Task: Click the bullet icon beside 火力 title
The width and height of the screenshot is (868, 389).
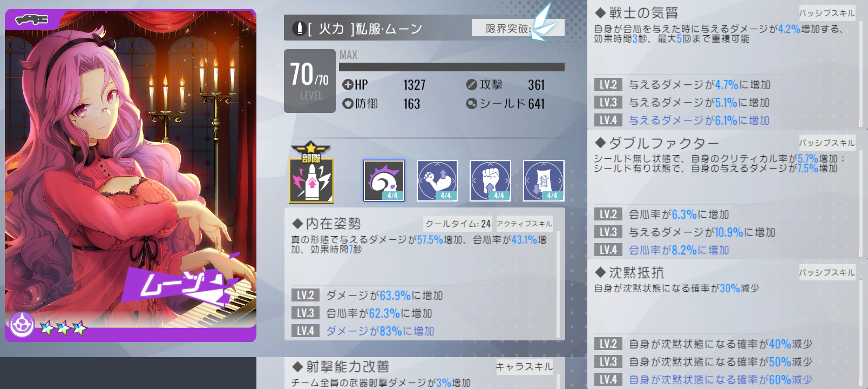Action: pyautogui.click(x=299, y=28)
